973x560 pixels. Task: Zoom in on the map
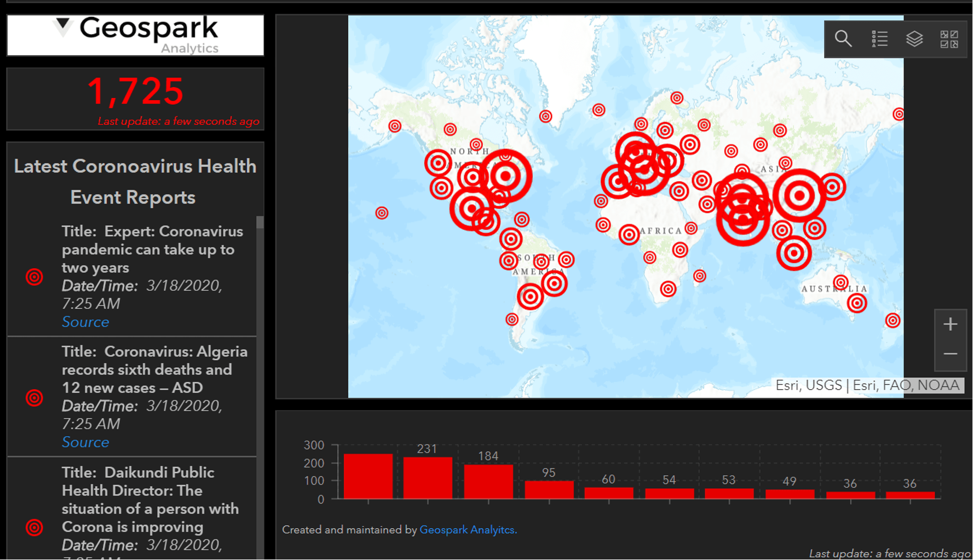[x=951, y=324]
